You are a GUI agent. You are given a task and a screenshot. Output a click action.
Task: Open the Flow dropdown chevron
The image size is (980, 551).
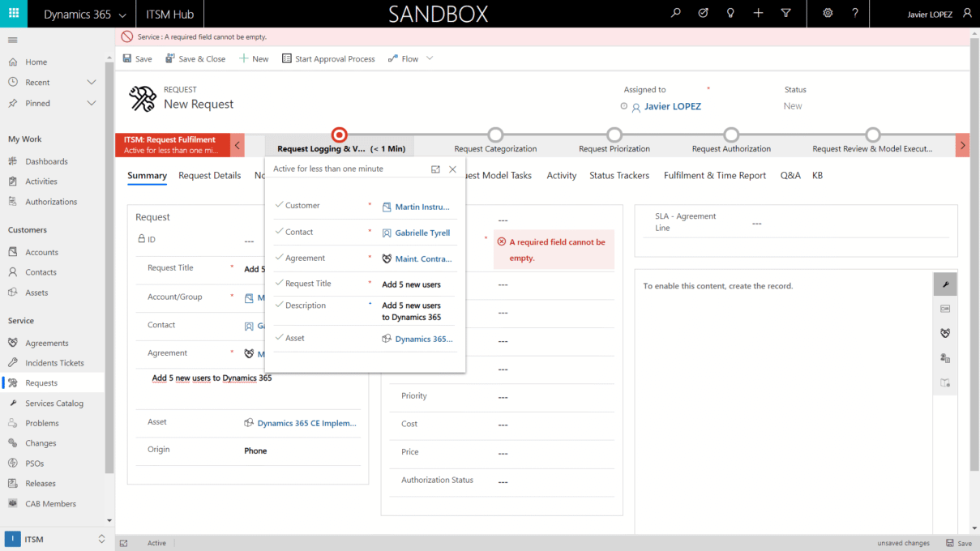430,58
